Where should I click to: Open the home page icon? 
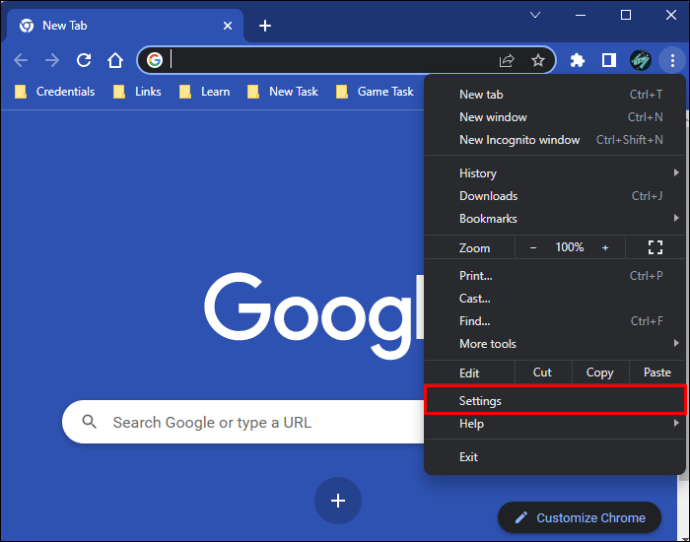(115, 60)
